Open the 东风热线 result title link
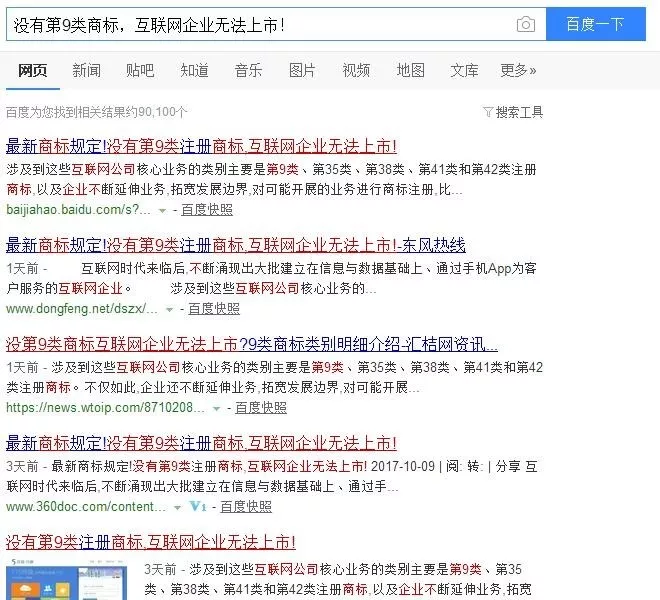 236,245
